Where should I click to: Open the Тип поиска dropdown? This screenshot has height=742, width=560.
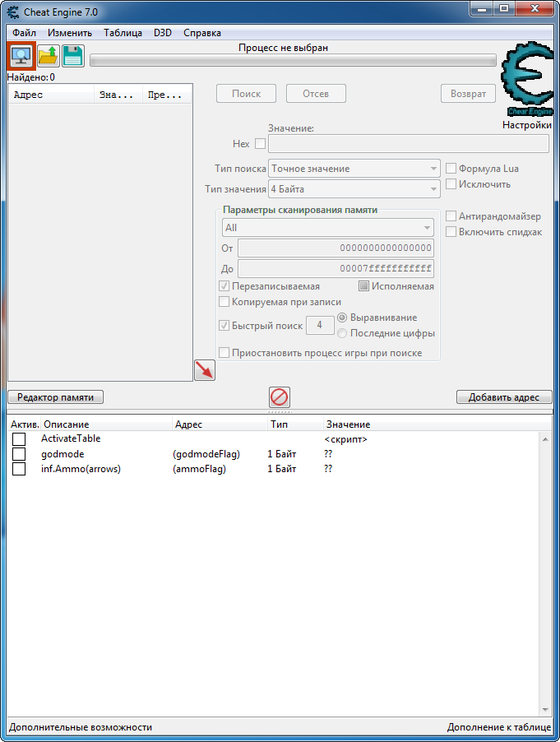[x=354, y=169]
